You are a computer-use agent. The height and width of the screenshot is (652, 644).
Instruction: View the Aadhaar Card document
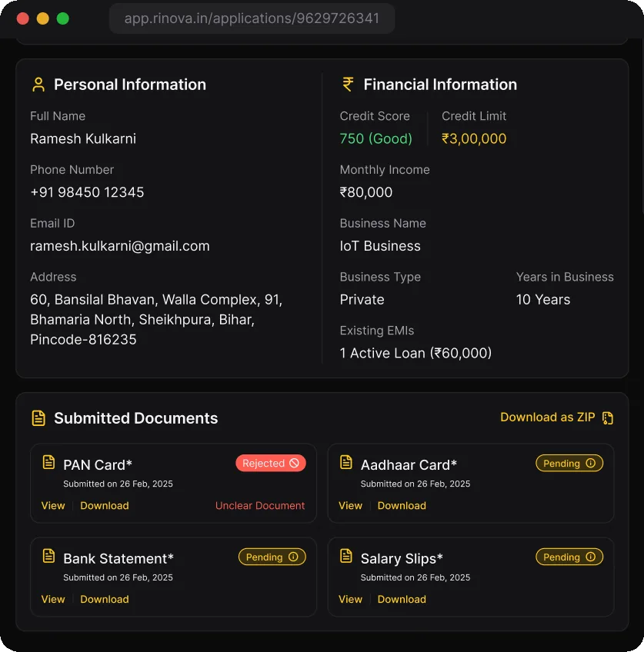(350, 506)
